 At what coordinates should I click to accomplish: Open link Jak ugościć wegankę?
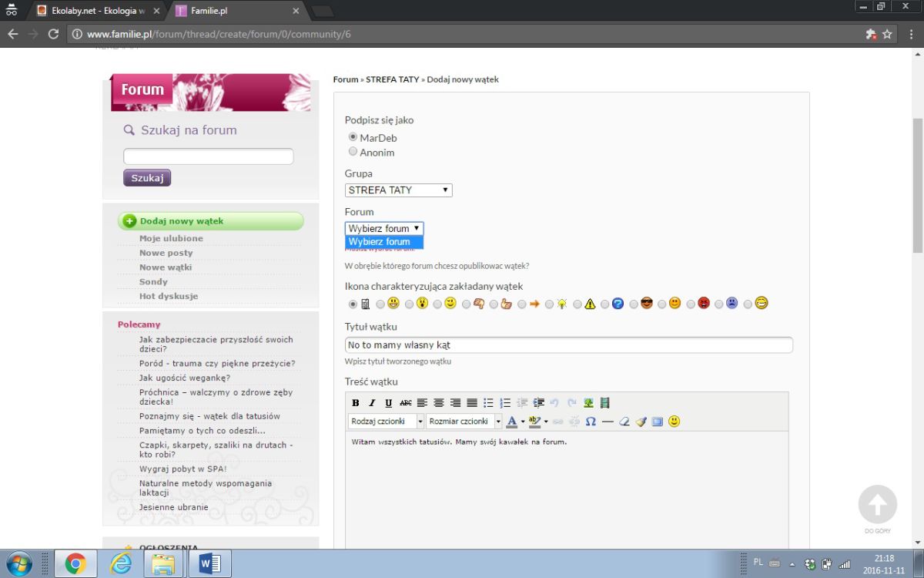[185, 378]
